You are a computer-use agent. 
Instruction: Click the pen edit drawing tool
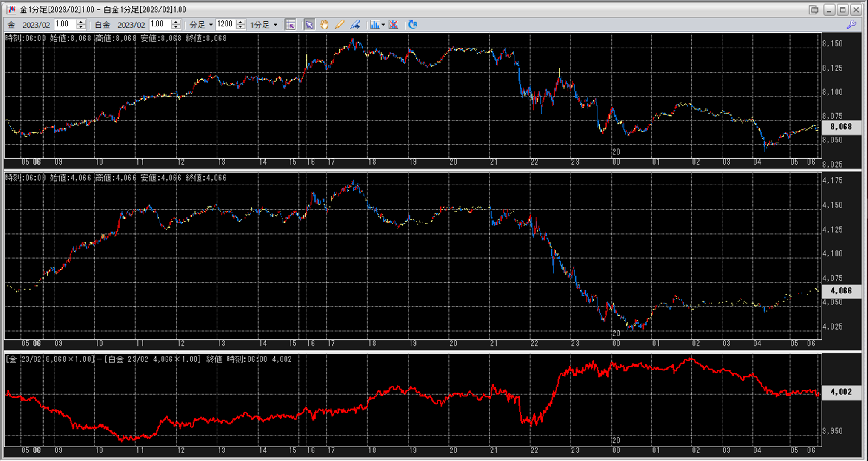[355, 25]
